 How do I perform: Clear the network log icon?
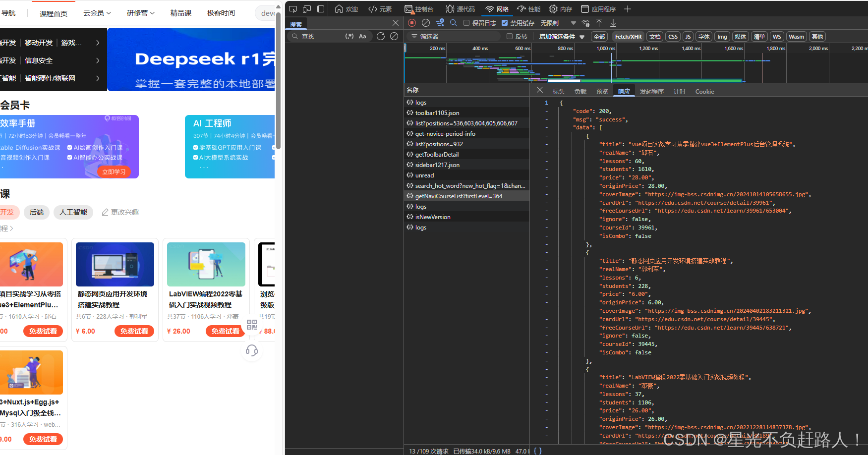pyautogui.click(x=426, y=23)
